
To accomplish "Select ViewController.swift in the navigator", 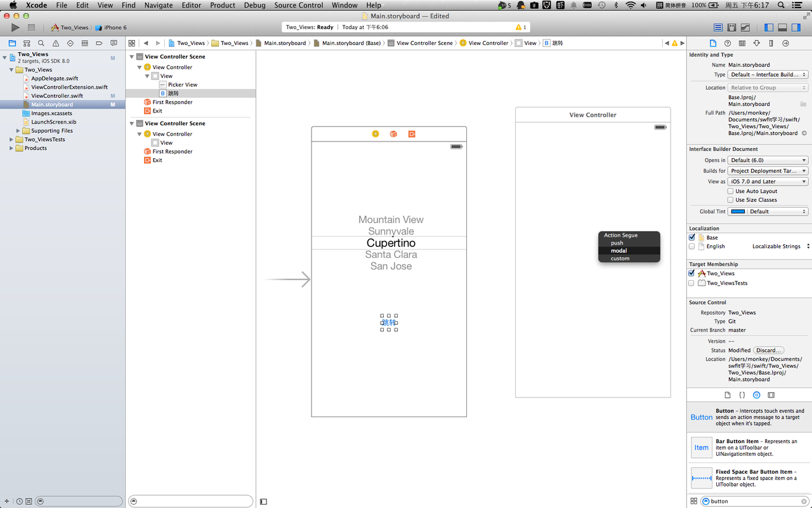I will pyautogui.click(x=57, y=96).
